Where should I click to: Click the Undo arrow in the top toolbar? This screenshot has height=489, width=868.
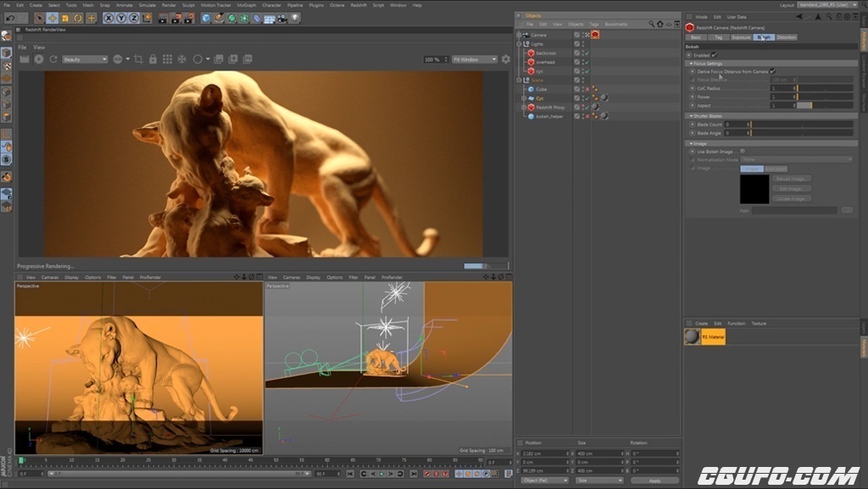[9, 18]
